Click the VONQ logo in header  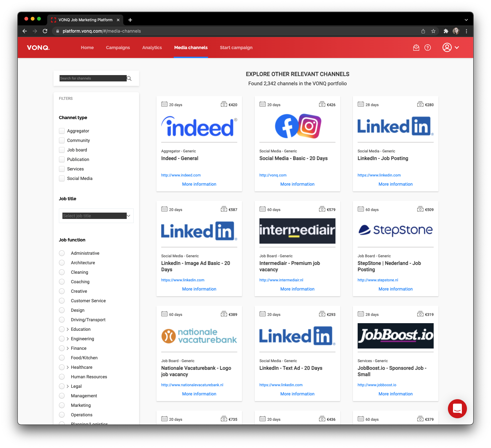coord(38,48)
